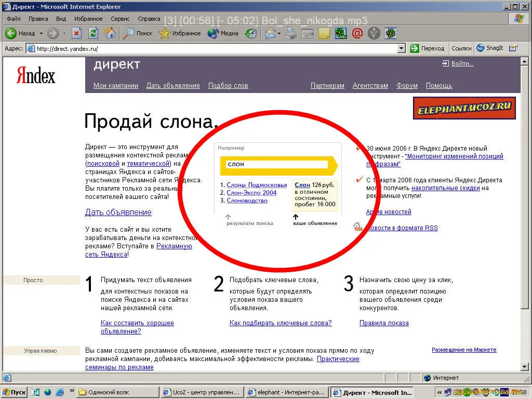Screen dimensions: 532x399
Task: Open the Сервис menu
Action: pos(120,19)
